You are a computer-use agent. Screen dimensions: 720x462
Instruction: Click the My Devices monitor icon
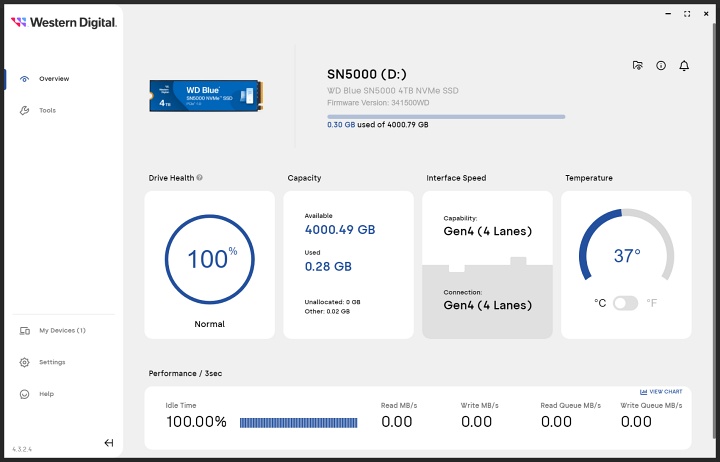(x=24, y=331)
